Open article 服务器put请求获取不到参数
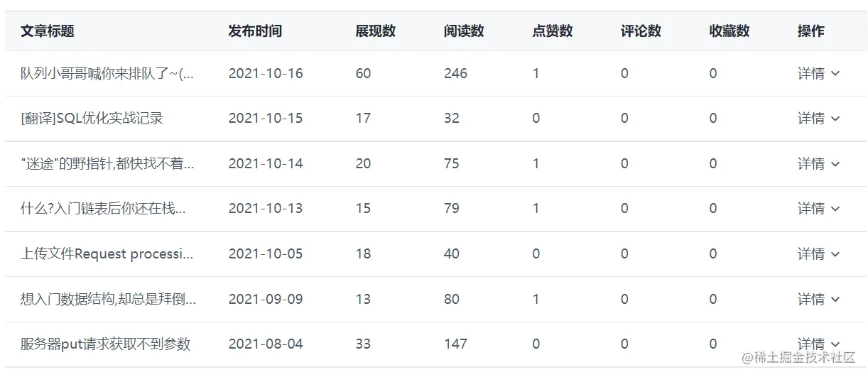This screenshot has height=377, width=868. point(106,344)
